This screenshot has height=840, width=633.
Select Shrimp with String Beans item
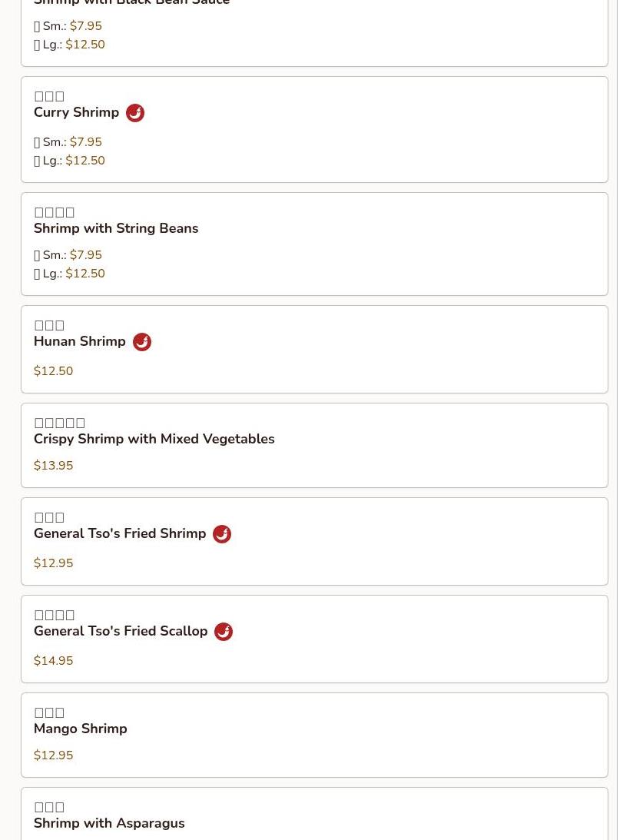point(116,228)
